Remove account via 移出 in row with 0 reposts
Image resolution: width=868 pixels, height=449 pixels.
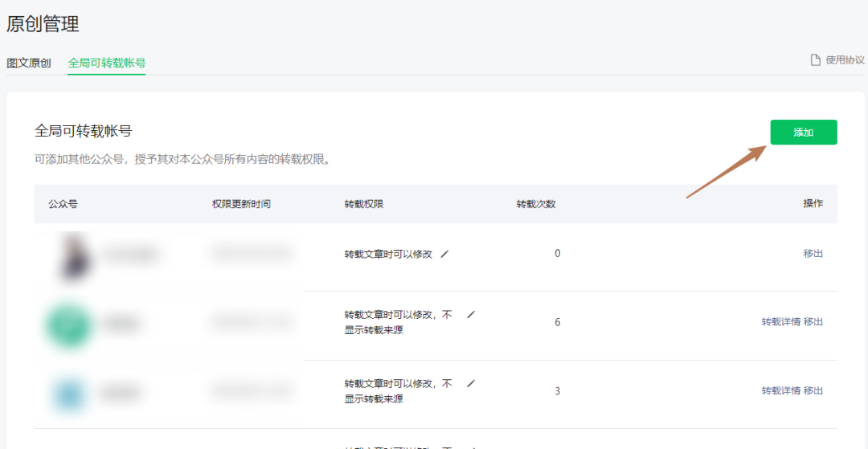(813, 254)
